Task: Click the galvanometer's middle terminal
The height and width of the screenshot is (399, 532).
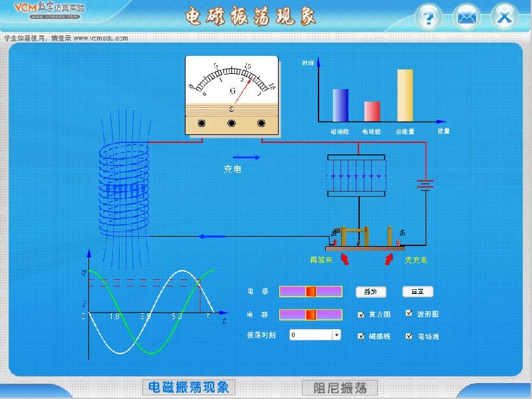Action: point(231,123)
